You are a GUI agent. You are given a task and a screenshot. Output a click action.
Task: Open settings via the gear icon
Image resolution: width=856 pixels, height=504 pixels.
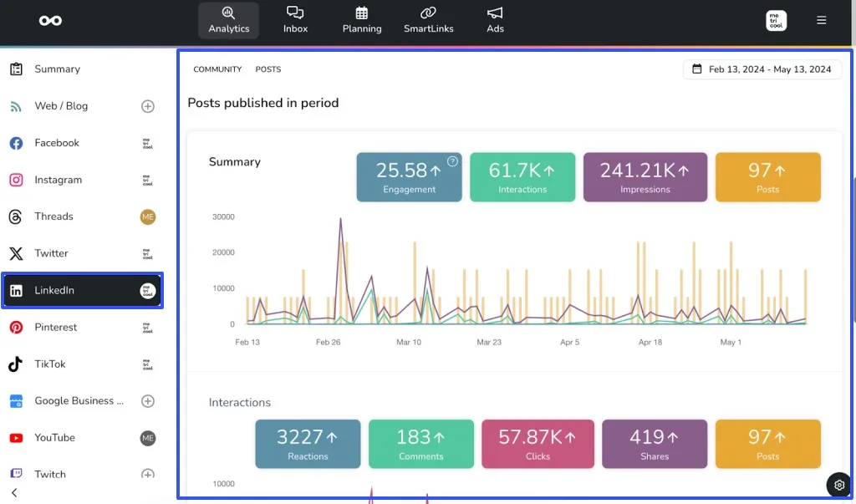click(x=838, y=485)
